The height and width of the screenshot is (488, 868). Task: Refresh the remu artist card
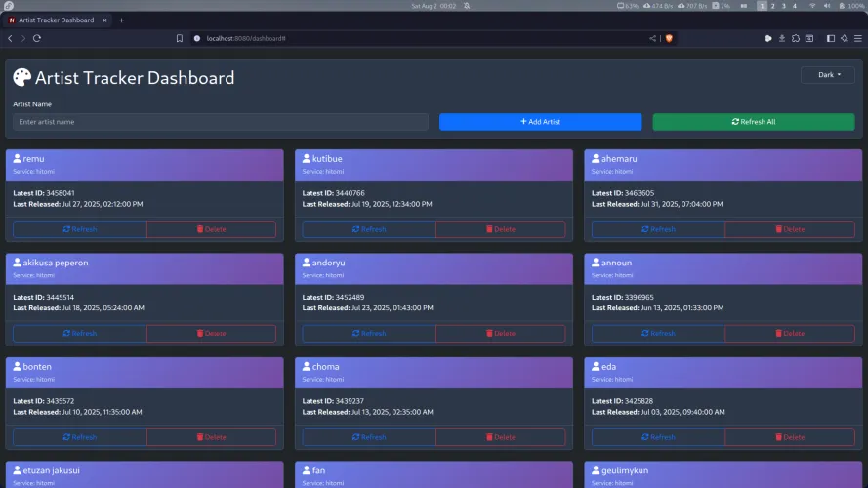80,229
